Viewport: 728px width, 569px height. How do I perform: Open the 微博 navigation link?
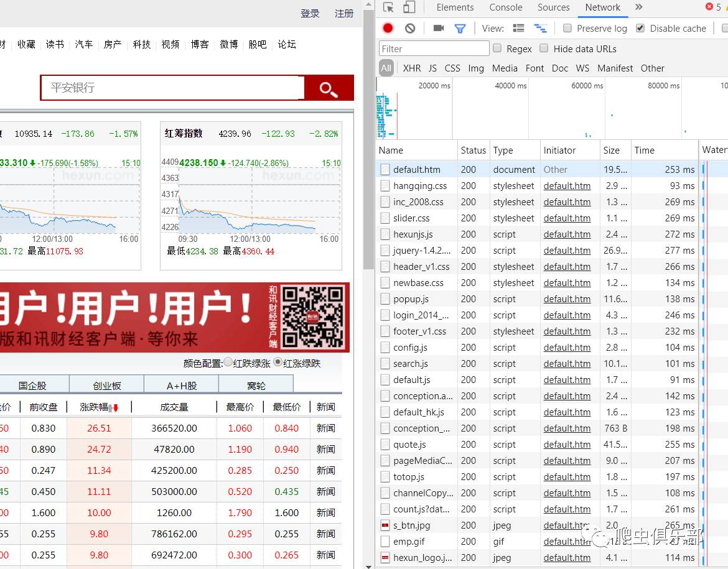point(228,44)
